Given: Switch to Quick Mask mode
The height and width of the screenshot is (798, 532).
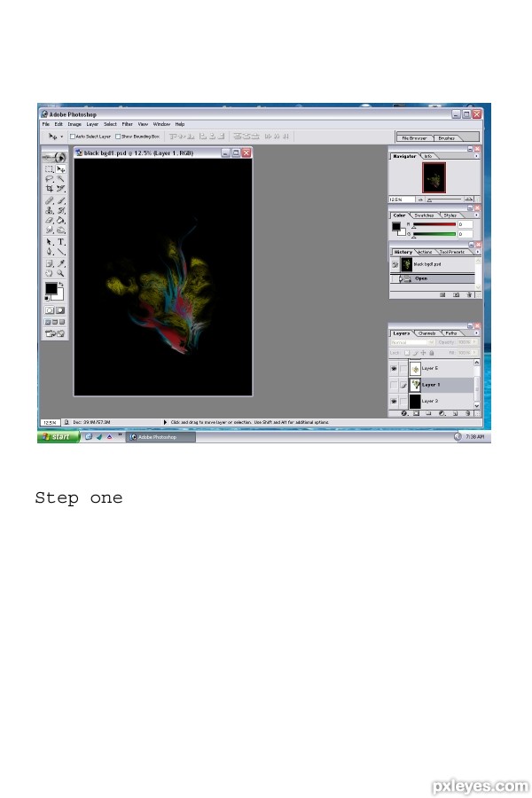Looking at the screenshot, I should tap(60, 310).
